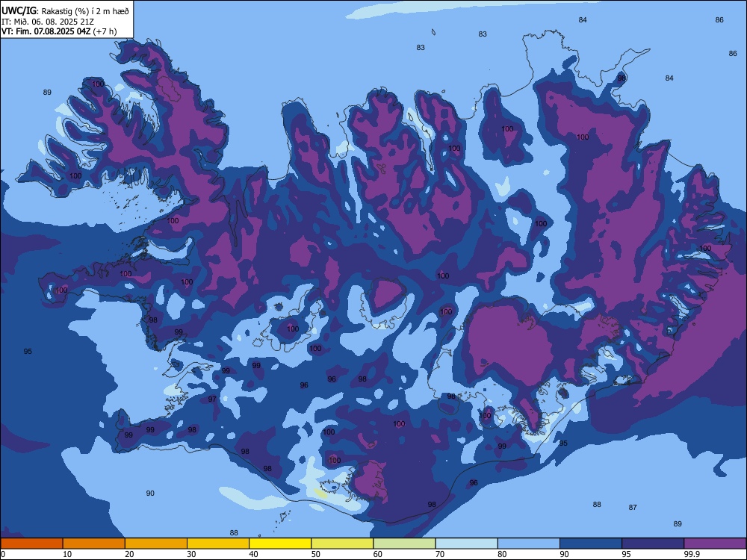Select the 'VT: Fim. 07.08.2025 04Z (+7 h)' line

59,31
